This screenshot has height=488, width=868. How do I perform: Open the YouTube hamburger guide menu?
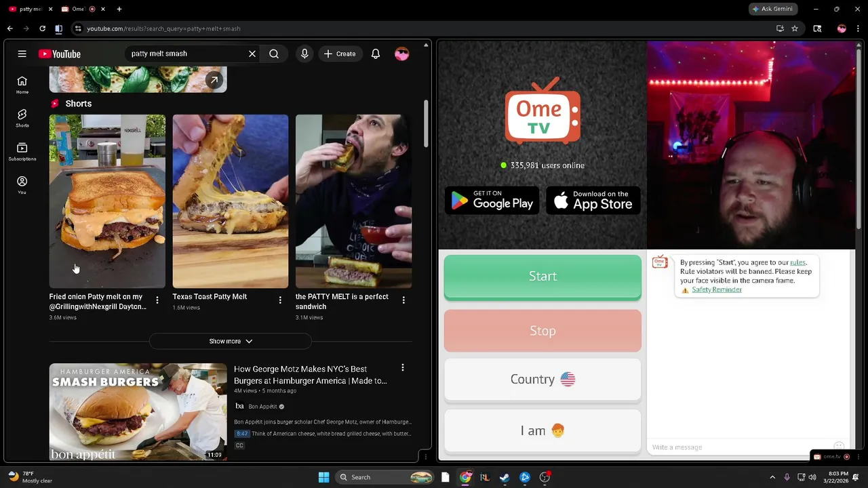(x=22, y=54)
